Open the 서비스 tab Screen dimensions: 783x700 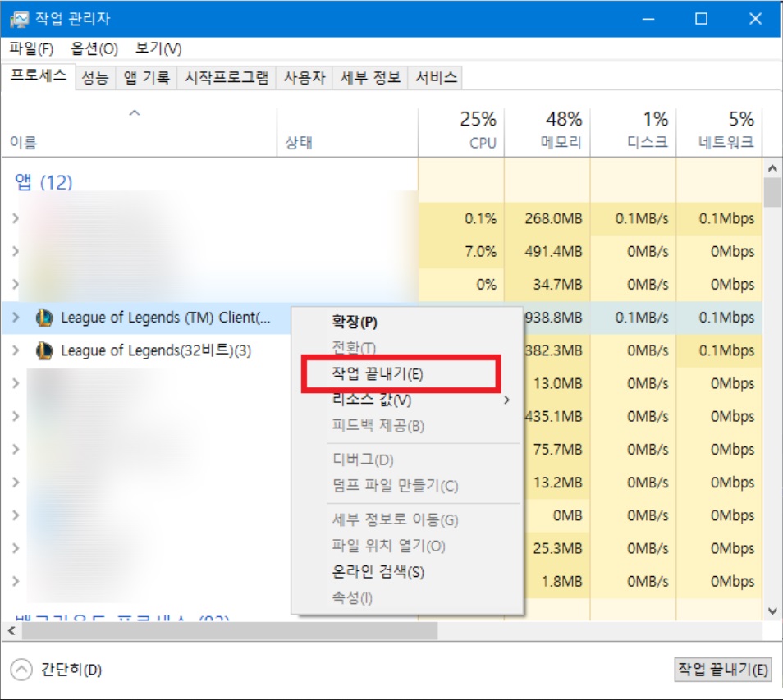(x=436, y=78)
